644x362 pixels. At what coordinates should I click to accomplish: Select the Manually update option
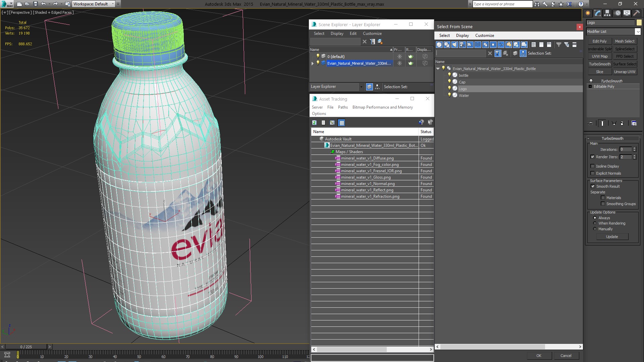595,229
